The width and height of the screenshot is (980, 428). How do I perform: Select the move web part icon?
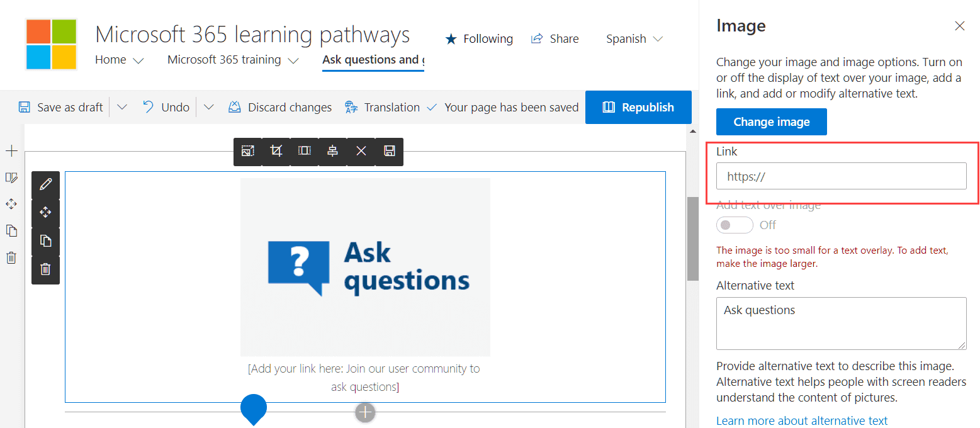coord(45,213)
